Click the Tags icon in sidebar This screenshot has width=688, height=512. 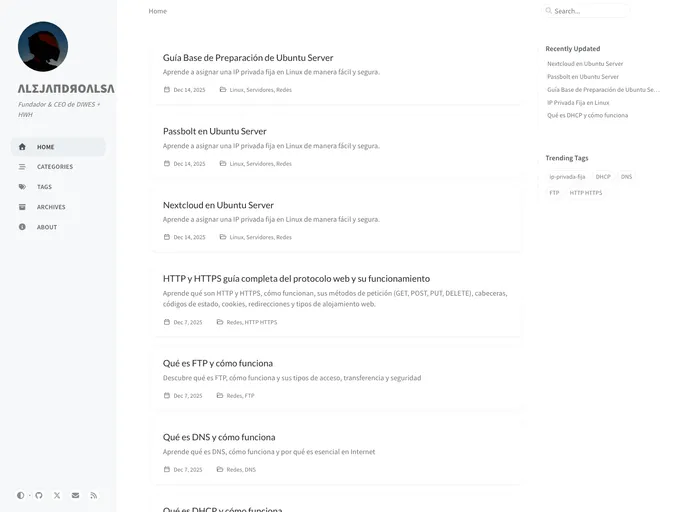[22, 187]
